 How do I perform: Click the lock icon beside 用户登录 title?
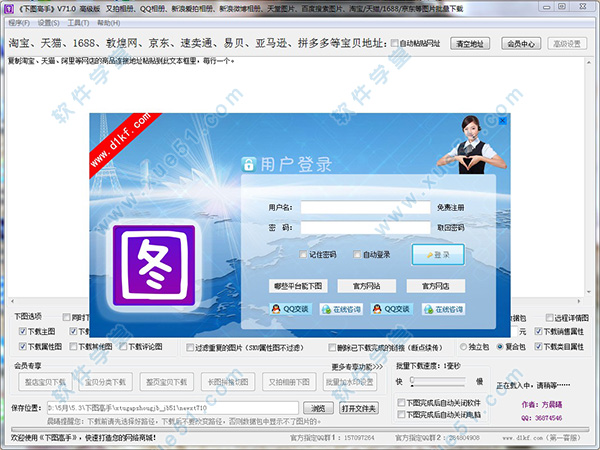[248, 164]
